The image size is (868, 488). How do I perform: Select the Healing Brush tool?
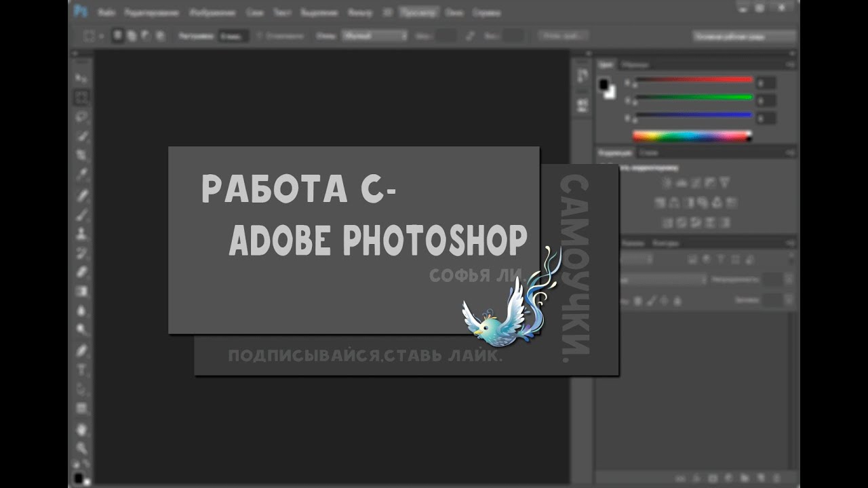(x=81, y=196)
